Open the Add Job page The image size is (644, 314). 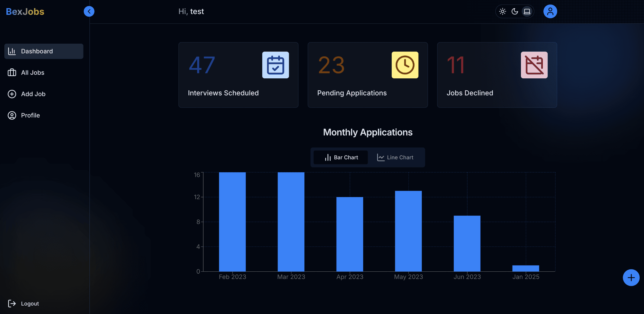click(x=33, y=94)
